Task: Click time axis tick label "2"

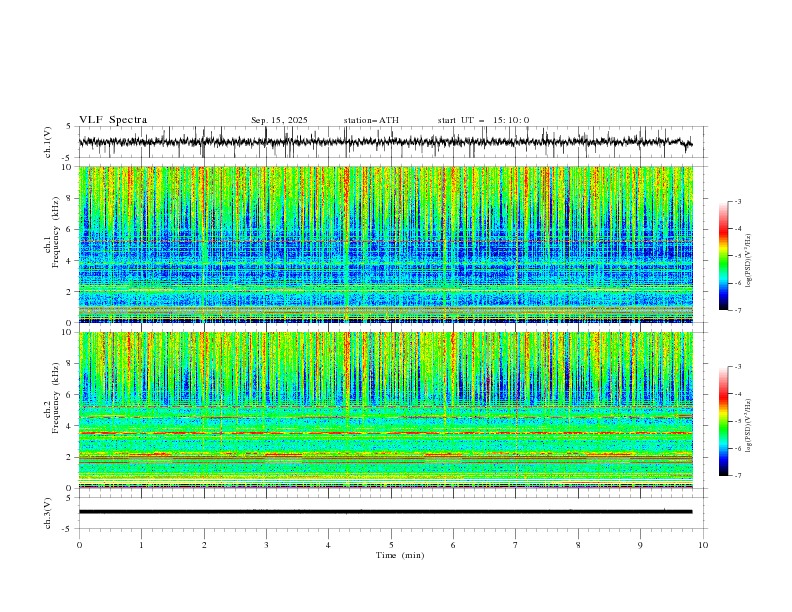Action: (x=204, y=545)
